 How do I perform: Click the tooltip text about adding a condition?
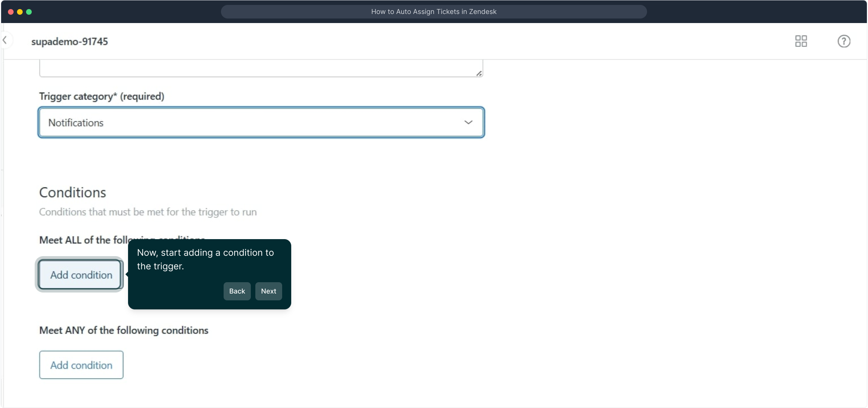[205, 259]
